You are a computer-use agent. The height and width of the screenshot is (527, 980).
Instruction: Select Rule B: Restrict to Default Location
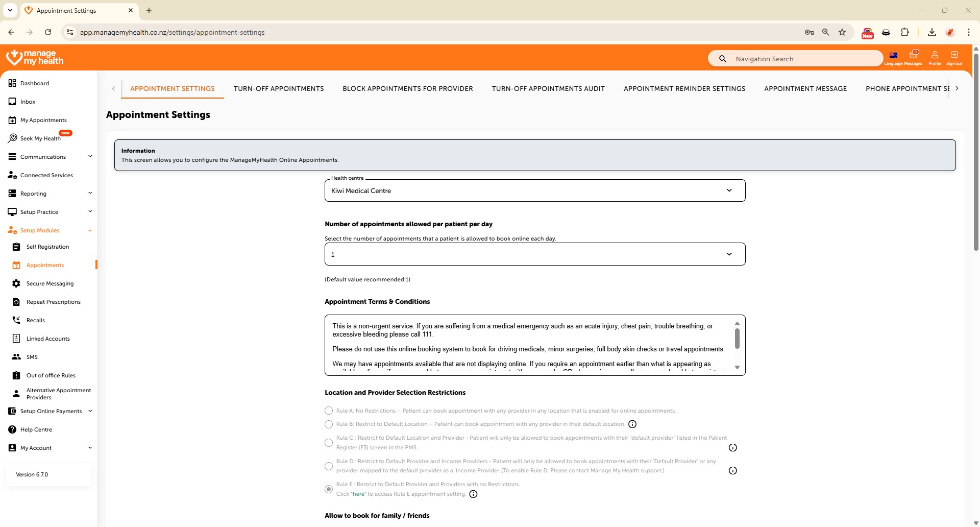coord(329,424)
